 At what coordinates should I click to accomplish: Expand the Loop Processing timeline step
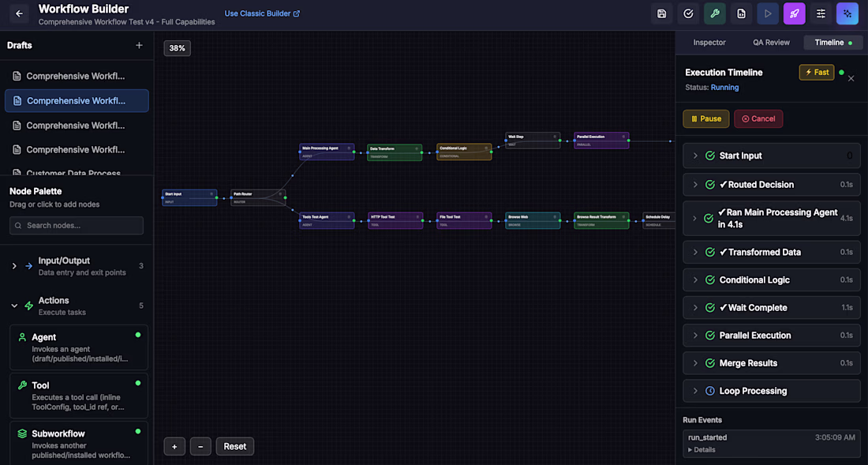772,391
